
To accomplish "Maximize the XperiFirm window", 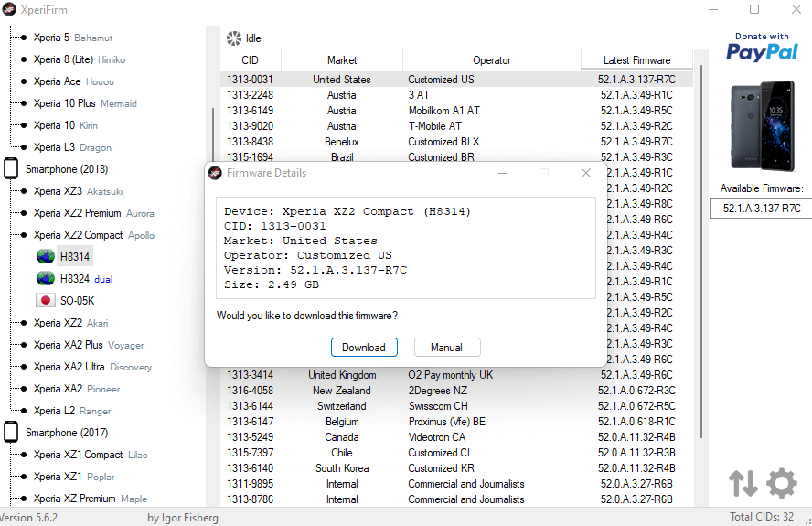I will pyautogui.click(x=754, y=9).
